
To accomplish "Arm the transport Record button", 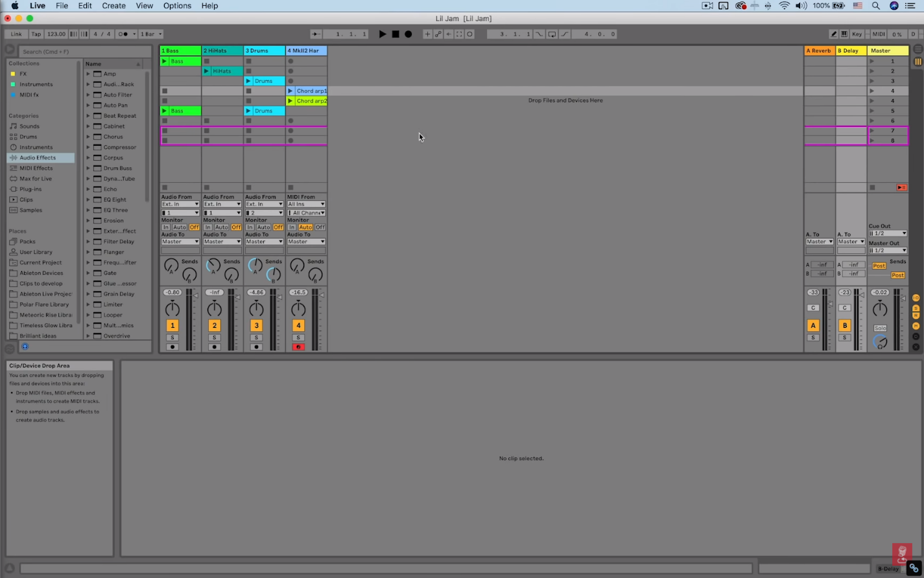I will click(x=408, y=34).
